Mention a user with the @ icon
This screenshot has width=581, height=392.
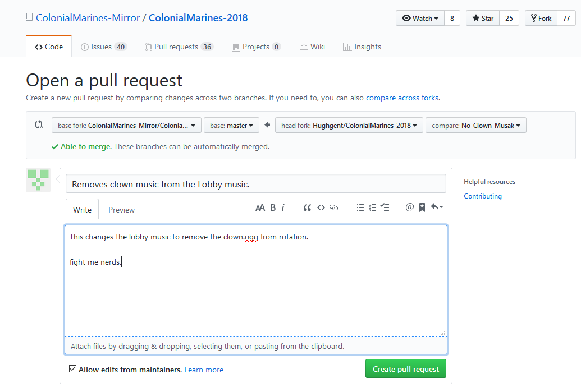click(409, 207)
